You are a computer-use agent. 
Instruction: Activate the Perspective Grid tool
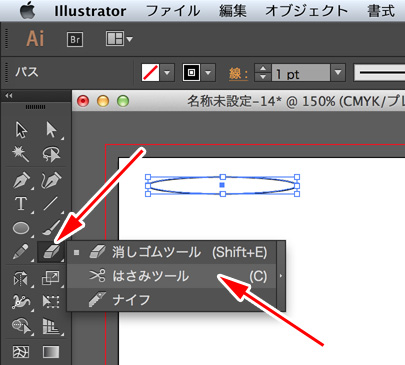coord(51,326)
